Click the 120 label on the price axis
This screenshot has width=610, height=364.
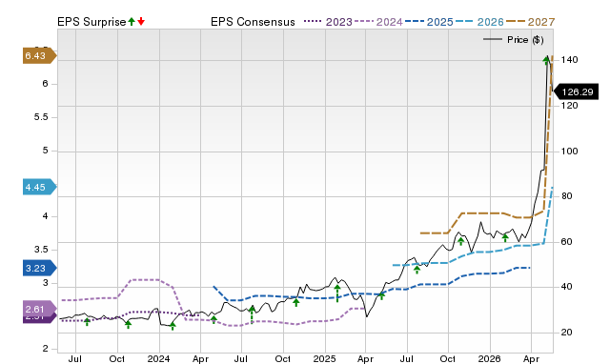[570, 106]
